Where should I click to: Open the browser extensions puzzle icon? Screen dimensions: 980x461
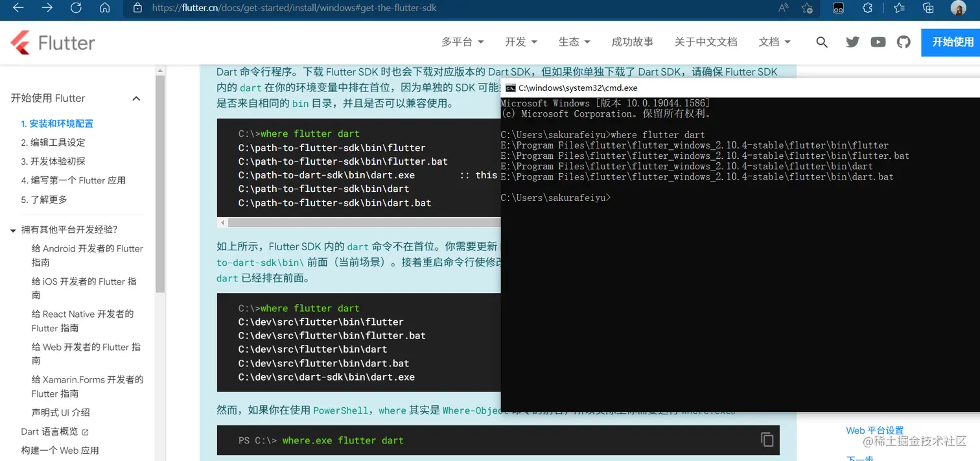click(867, 8)
